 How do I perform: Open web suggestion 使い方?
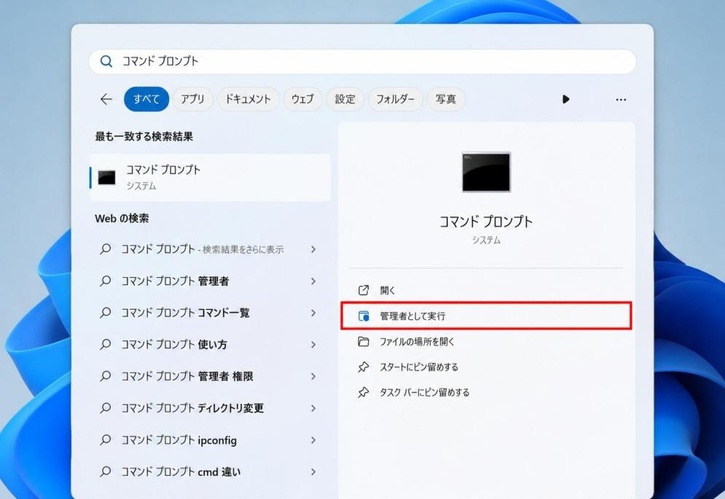click(x=210, y=345)
